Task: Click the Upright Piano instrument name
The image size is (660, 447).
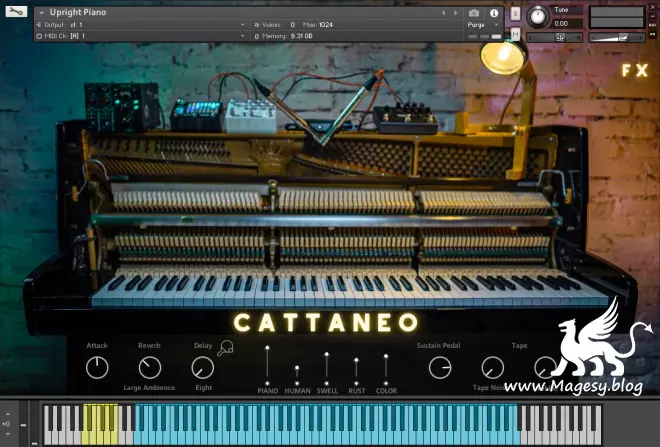Action: (x=78, y=13)
